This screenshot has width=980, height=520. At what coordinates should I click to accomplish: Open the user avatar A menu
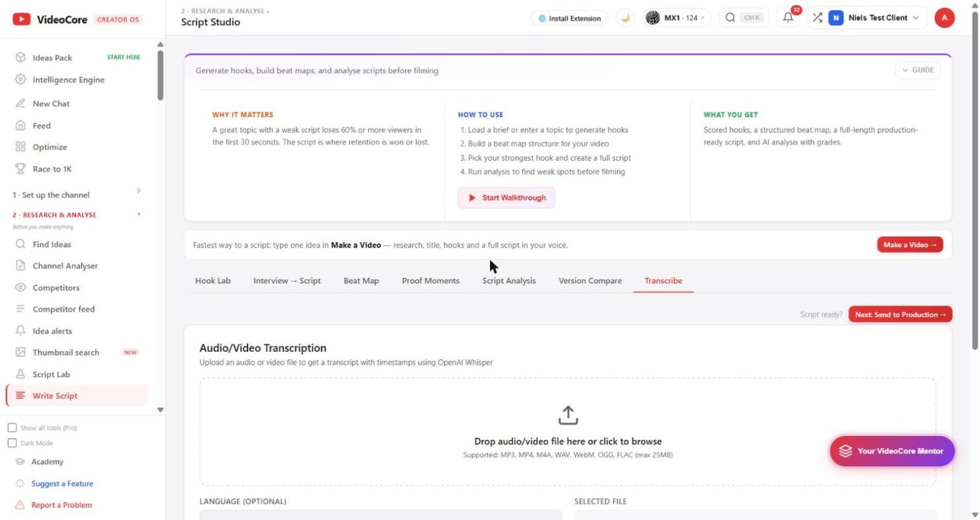pos(944,18)
